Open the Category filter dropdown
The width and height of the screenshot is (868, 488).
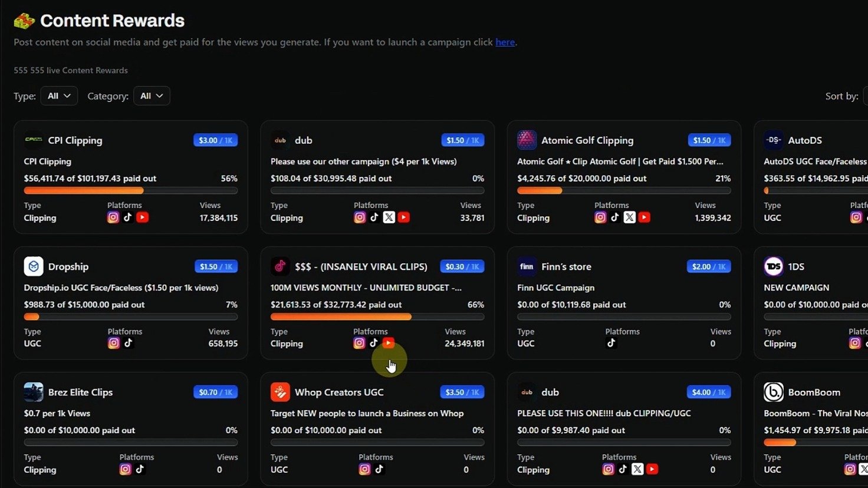click(152, 96)
